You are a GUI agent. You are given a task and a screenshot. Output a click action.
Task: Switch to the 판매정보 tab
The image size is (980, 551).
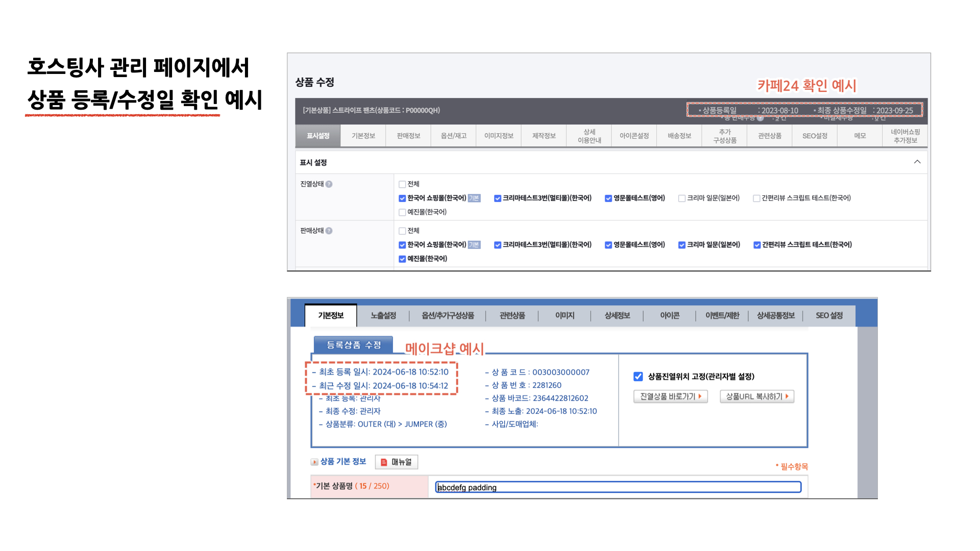(x=408, y=135)
